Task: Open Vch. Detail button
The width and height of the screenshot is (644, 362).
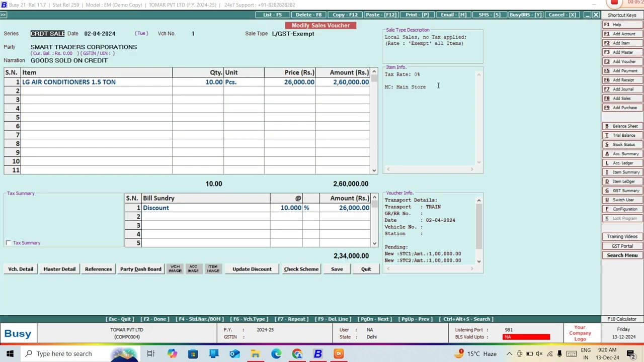Action: (x=21, y=269)
